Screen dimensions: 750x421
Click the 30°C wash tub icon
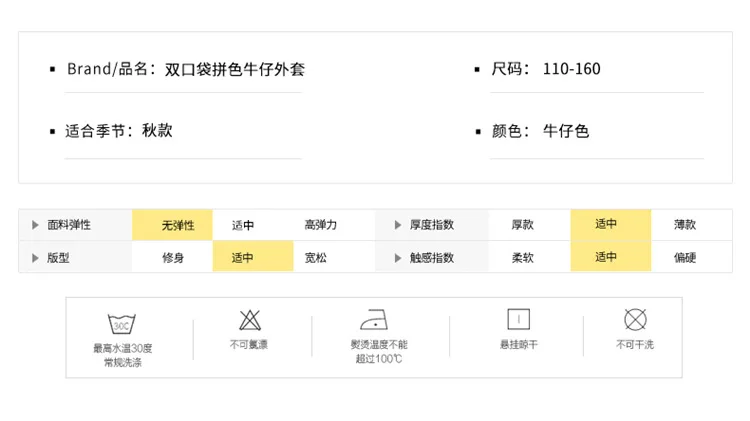click(121, 324)
